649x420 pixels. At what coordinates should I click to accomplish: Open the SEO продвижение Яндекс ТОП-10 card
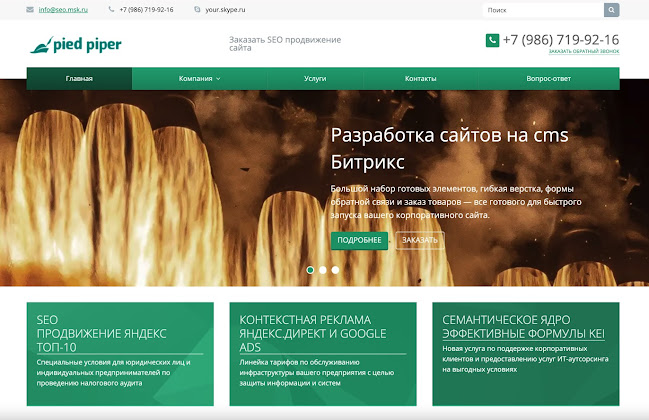pos(120,354)
